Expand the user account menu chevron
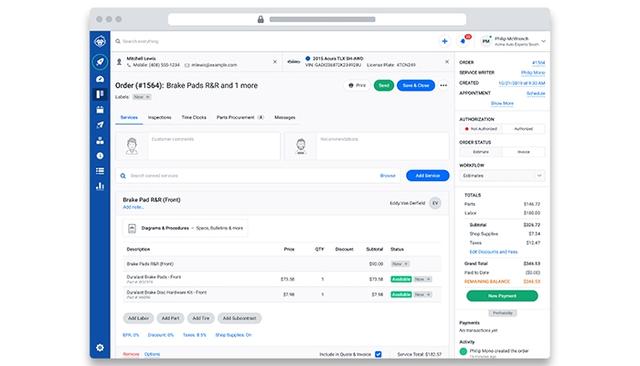 click(543, 41)
